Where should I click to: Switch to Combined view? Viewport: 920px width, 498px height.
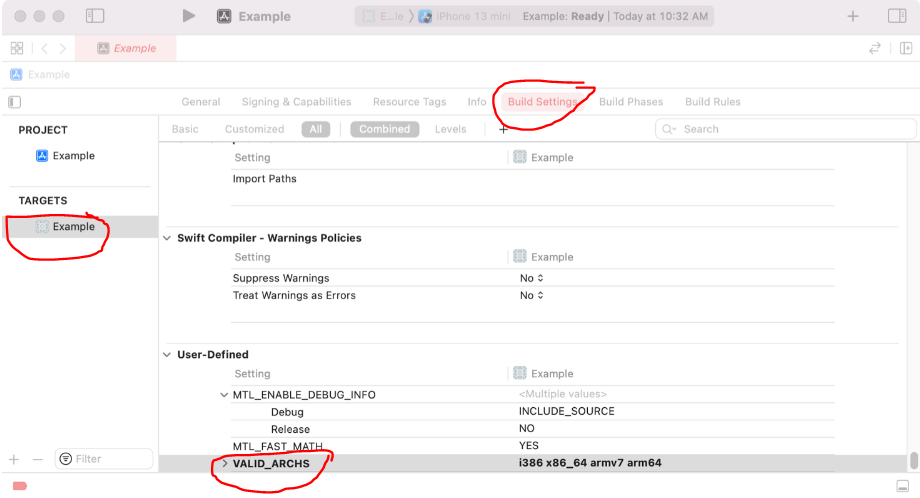[384, 129]
